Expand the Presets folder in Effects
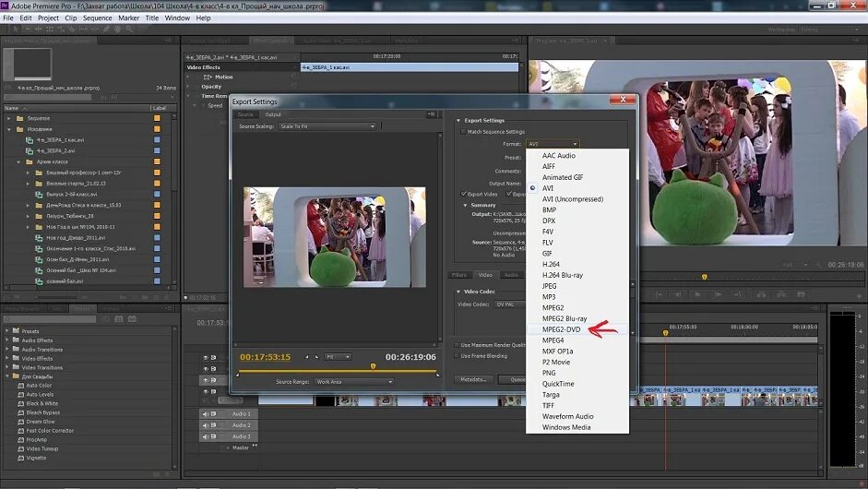 [x=6, y=330]
